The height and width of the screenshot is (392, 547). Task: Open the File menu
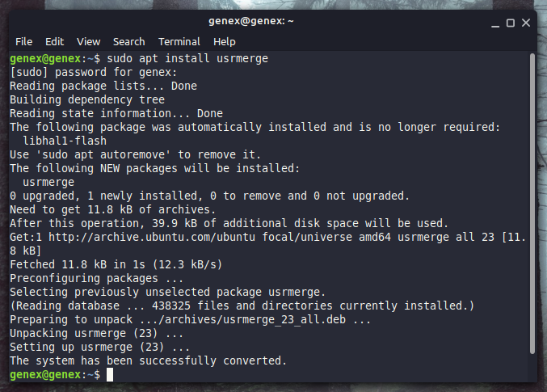pyautogui.click(x=23, y=42)
